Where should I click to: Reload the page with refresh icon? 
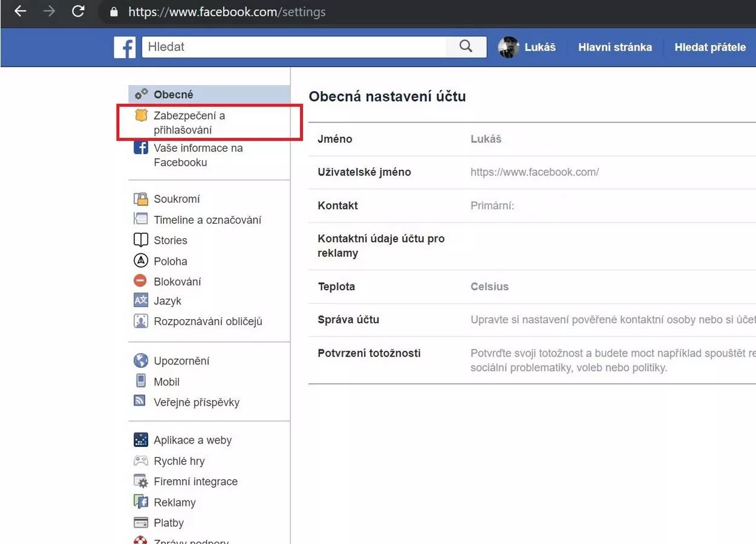pos(78,11)
